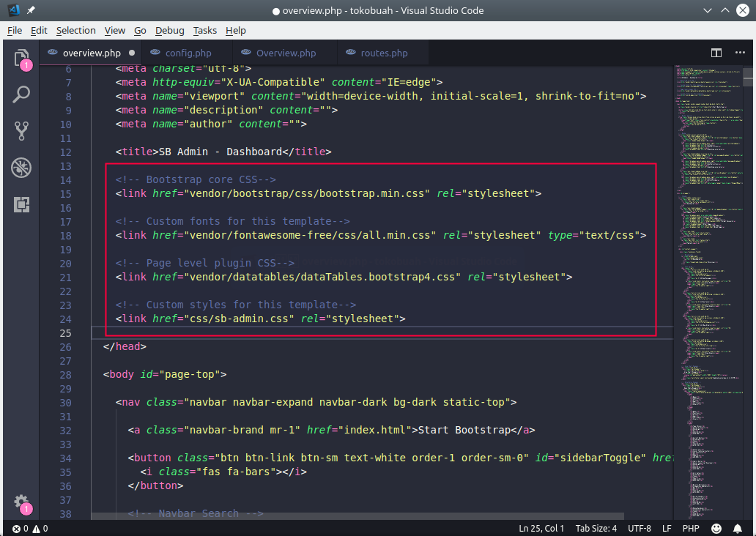Split the editor with the split icon
Screen dimensions: 756x536
(x=716, y=53)
